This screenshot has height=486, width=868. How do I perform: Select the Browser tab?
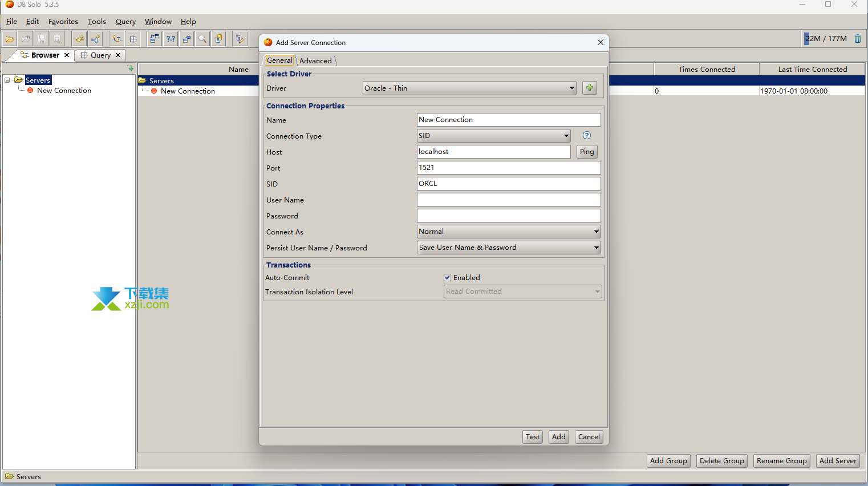(45, 55)
